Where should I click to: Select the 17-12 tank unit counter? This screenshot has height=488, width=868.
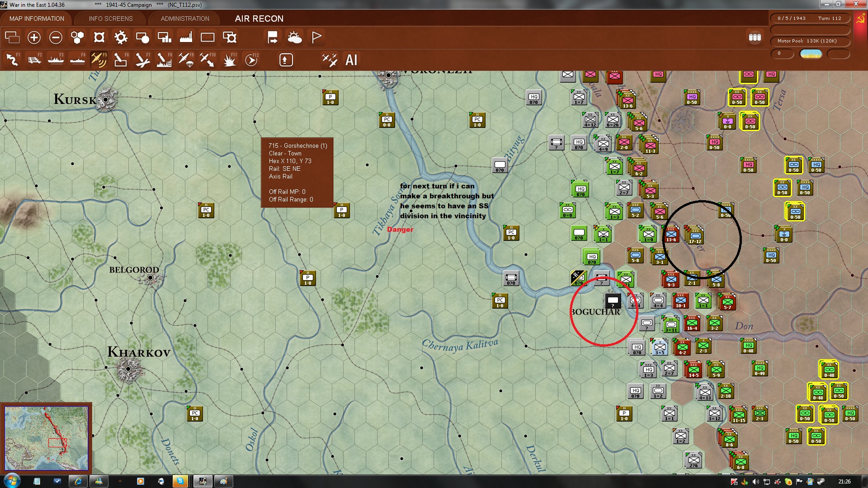pyautogui.click(x=695, y=235)
